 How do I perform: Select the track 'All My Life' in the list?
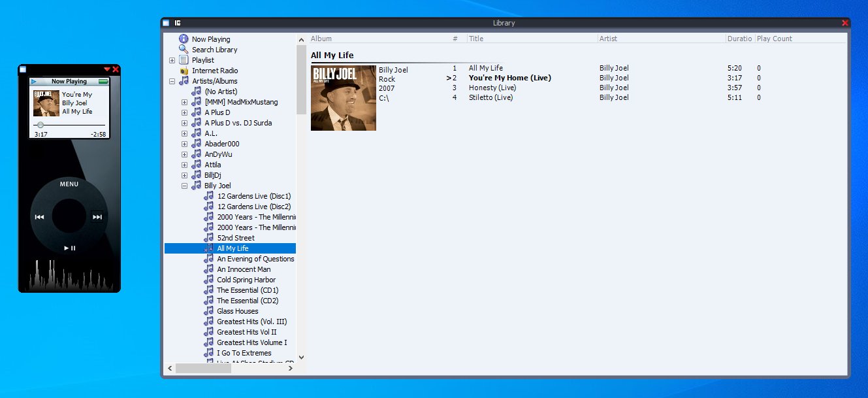(485, 68)
